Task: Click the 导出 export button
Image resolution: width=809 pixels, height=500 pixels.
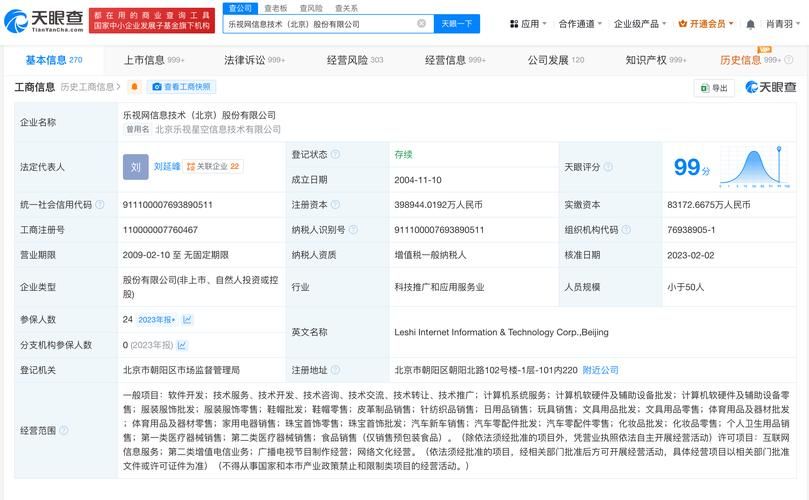Action: click(714, 88)
